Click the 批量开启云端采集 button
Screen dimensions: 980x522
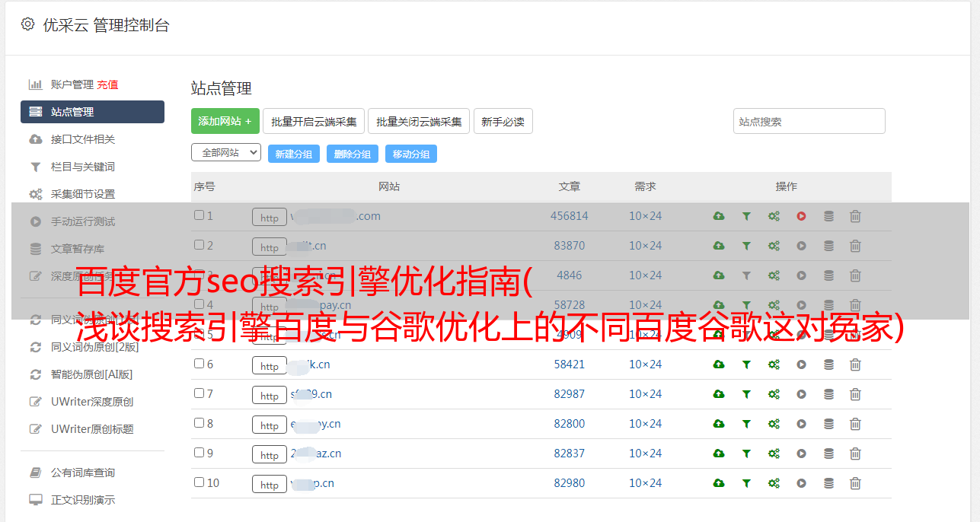tap(314, 121)
